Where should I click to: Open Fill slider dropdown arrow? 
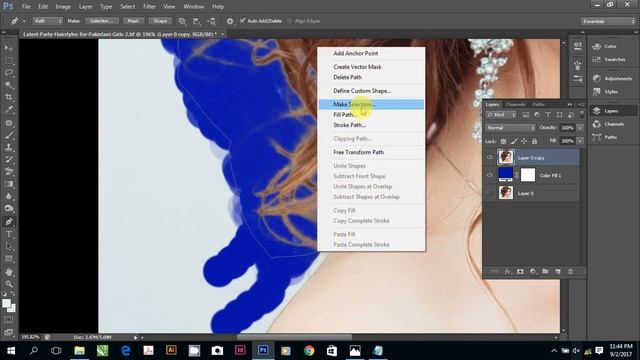coord(580,141)
